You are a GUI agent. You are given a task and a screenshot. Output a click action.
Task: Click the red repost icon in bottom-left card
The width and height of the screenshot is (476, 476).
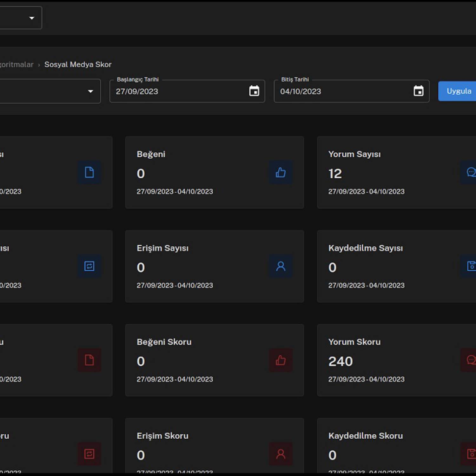[x=89, y=454]
